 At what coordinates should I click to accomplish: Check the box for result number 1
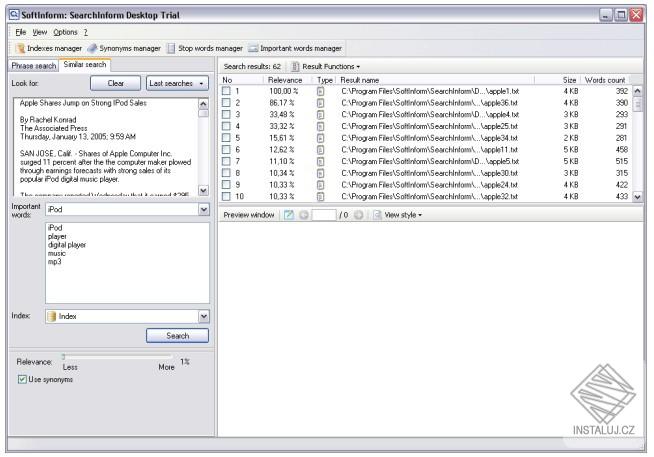point(226,91)
